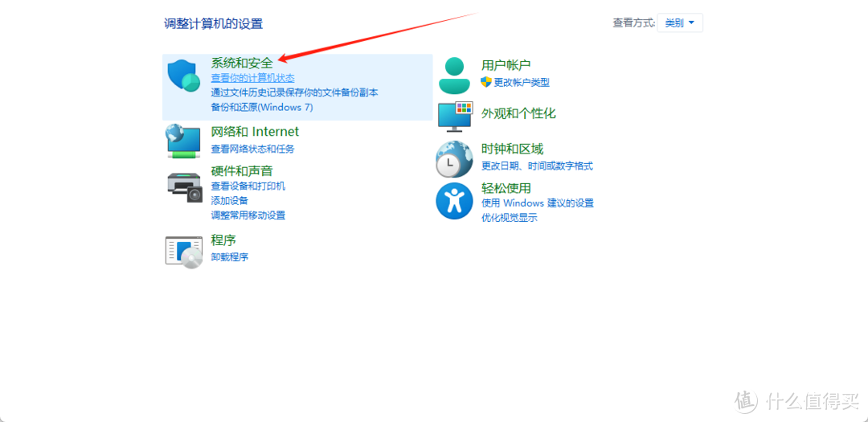Open 通过文件历史记录保存你的文件备份副本 link
Viewport: 868px width, 422px height.
tap(294, 92)
